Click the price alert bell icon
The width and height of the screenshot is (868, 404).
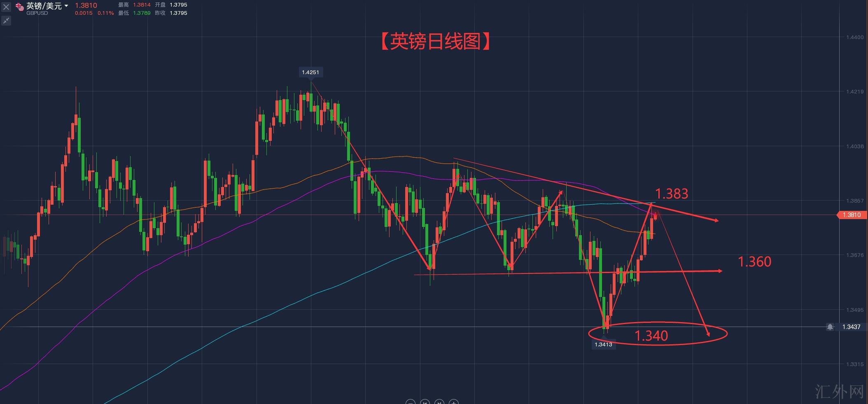coord(830,327)
